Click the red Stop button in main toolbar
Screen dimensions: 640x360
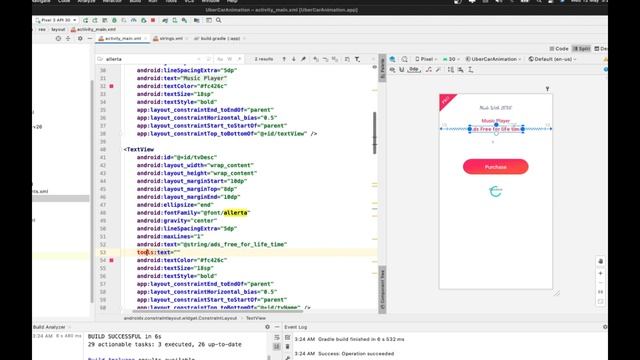pyautogui.click(x=153, y=20)
